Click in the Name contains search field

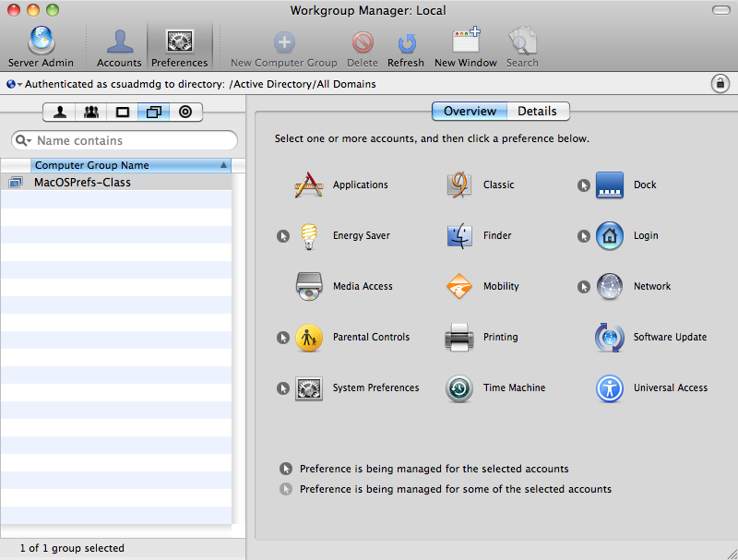[125, 140]
